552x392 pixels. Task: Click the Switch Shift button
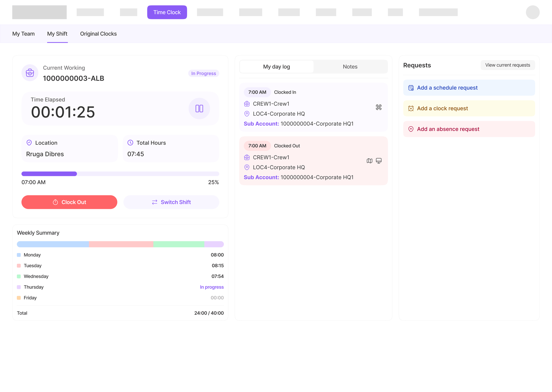pos(171,202)
